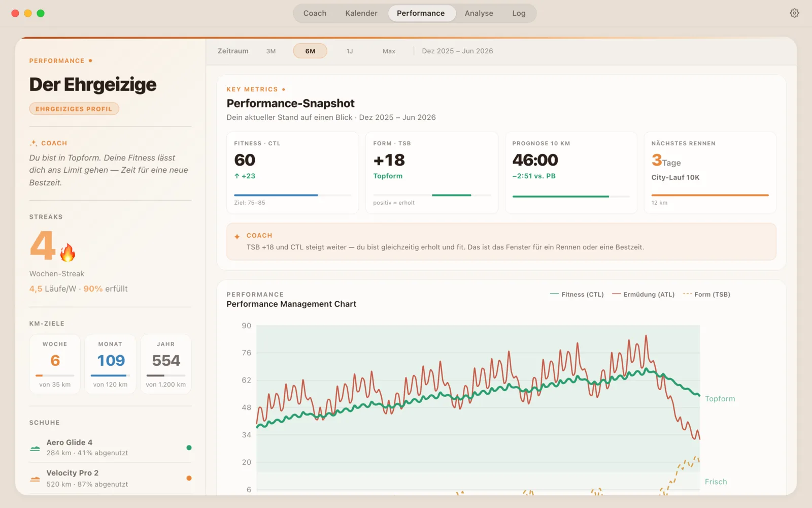This screenshot has width=812, height=508.
Task: Click the orange status dot for Velocity Pro 2
Action: pos(189,478)
